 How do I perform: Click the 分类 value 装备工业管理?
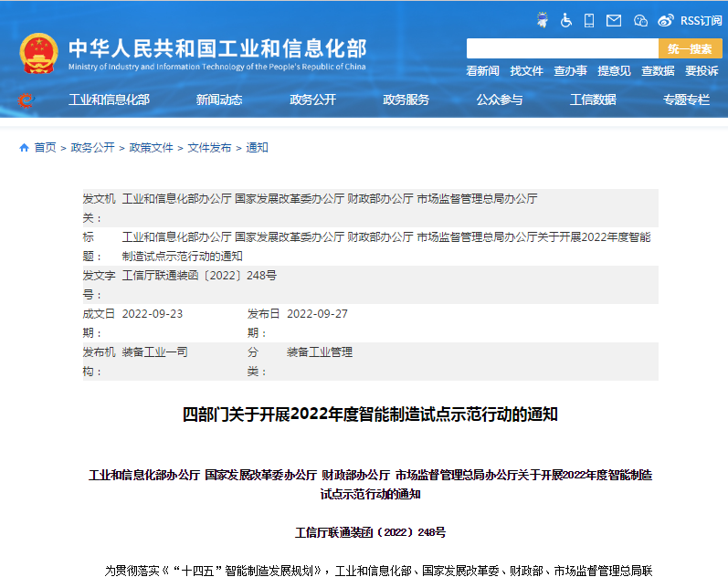[320, 352]
